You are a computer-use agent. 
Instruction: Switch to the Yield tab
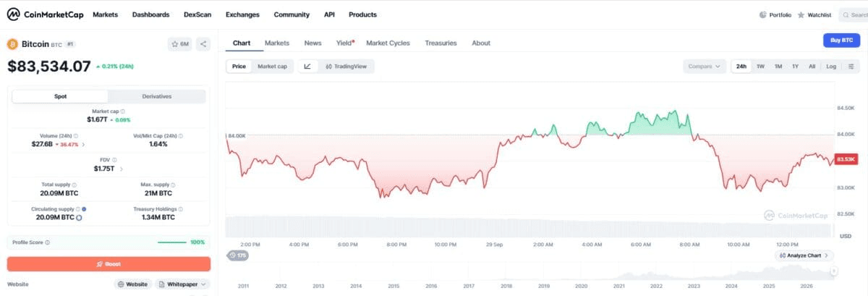click(344, 43)
